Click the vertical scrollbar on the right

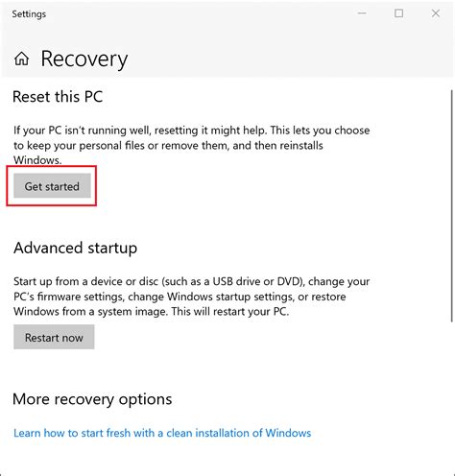(x=452, y=205)
